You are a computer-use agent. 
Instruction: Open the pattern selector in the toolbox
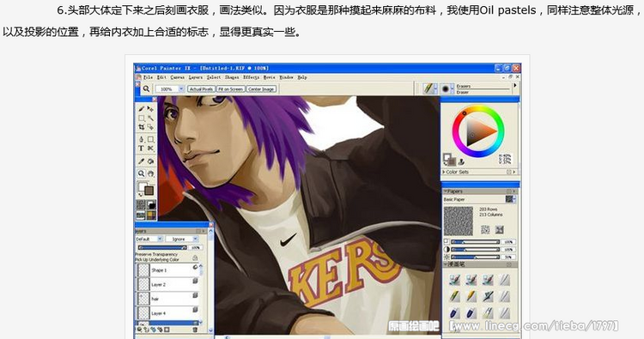(141, 215)
